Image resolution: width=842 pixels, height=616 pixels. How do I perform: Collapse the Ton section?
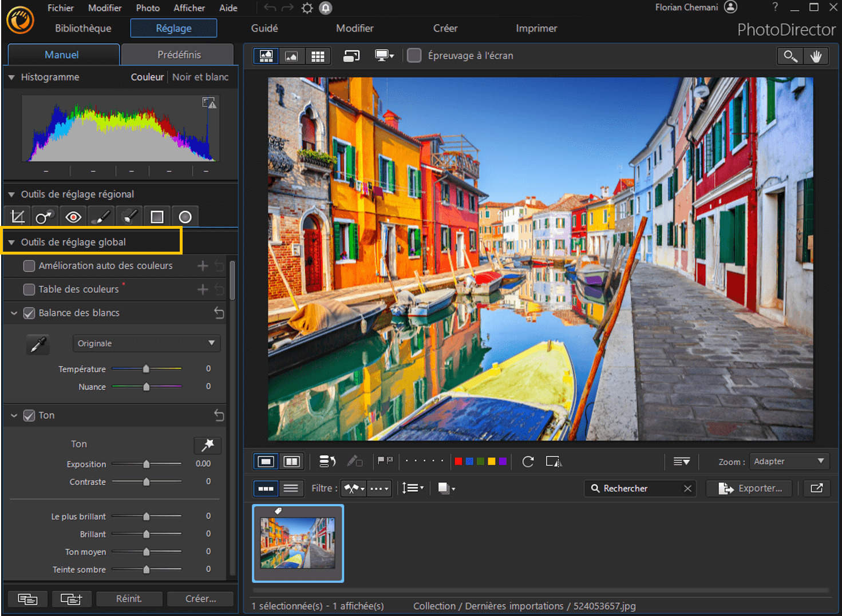point(14,415)
